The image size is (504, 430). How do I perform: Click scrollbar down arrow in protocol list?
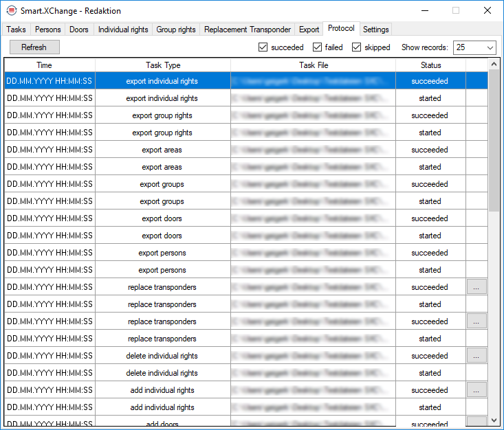point(494,420)
